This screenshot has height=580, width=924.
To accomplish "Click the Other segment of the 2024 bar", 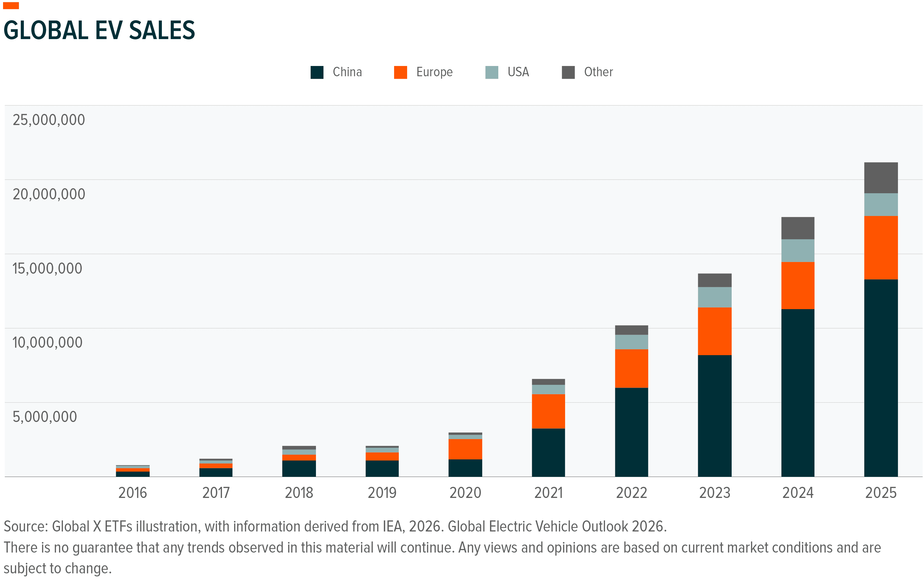I will (798, 228).
